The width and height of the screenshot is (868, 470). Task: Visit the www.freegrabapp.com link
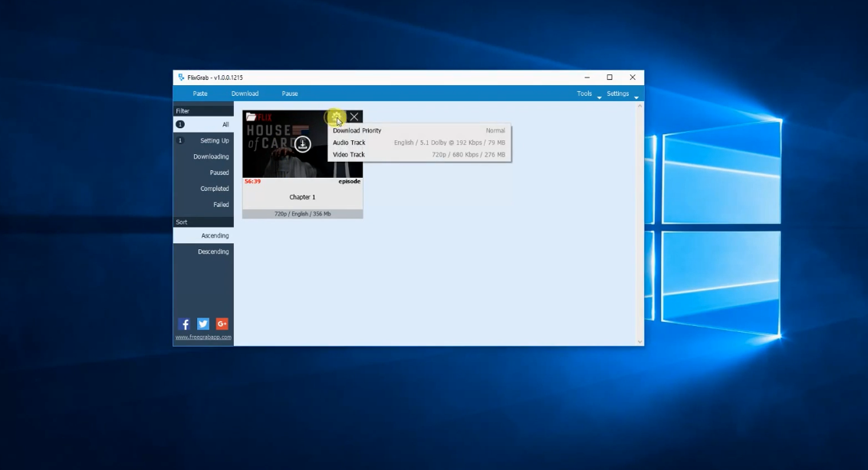click(203, 337)
